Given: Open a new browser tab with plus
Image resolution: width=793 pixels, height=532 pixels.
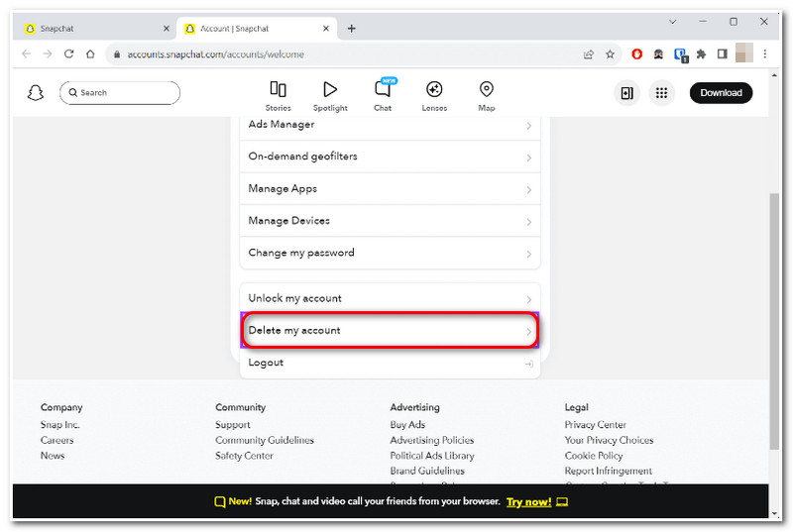Looking at the screenshot, I should click(x=352, y=29).
